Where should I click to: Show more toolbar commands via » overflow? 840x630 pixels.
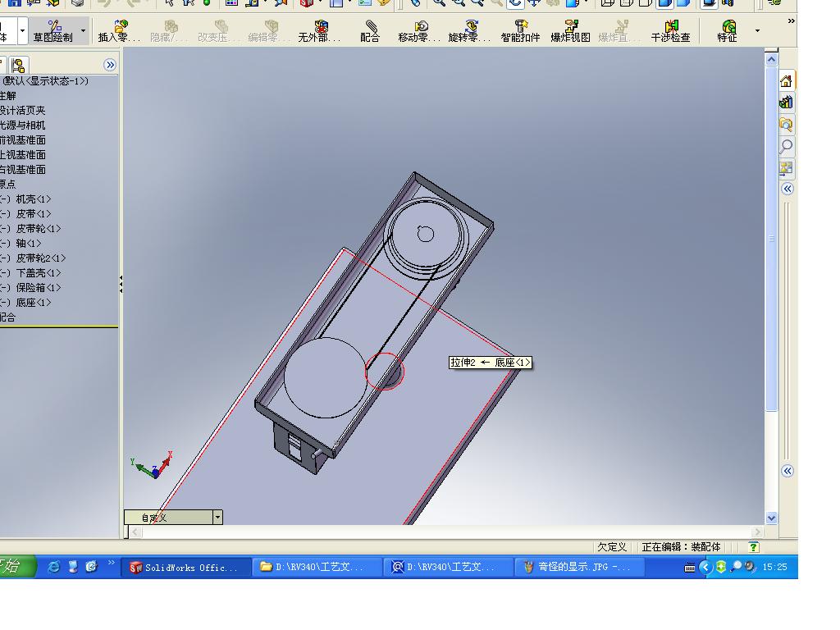coord(791,21)
